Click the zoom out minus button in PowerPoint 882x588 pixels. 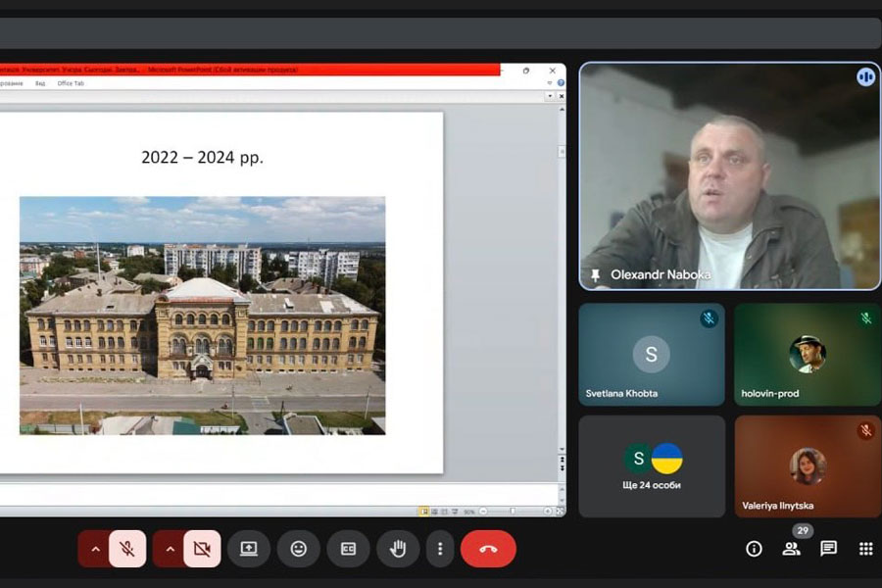coord(483,512)
